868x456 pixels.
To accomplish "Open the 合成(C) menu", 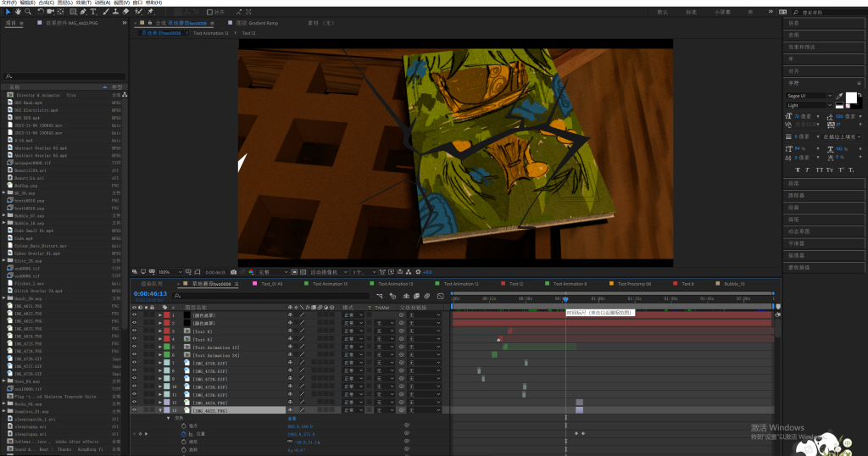I will [46, 3].
